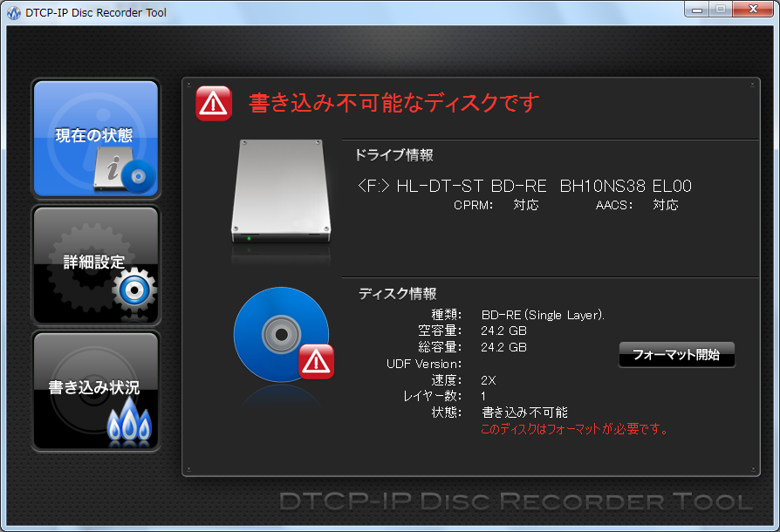Click the red このディスクはフォーマットが必要です message
The height and width of the screenshot is (532, 780).
coord(574,428)
